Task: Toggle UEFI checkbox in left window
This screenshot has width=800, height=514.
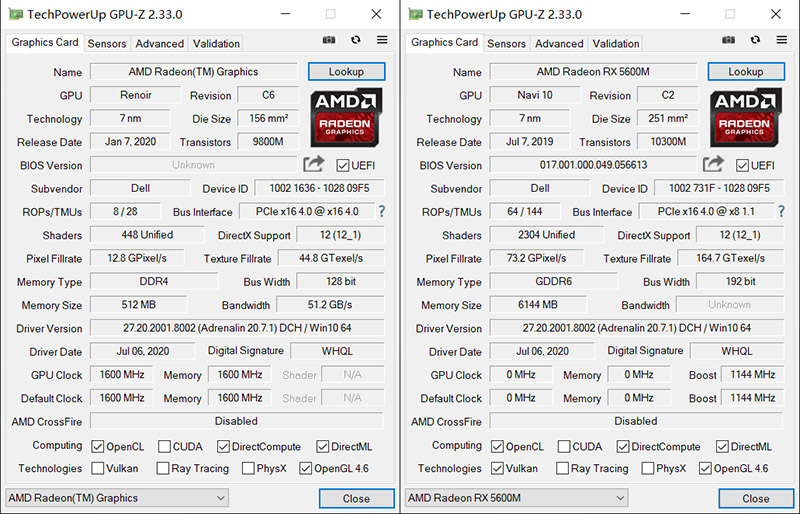Action: coord(343,165)
